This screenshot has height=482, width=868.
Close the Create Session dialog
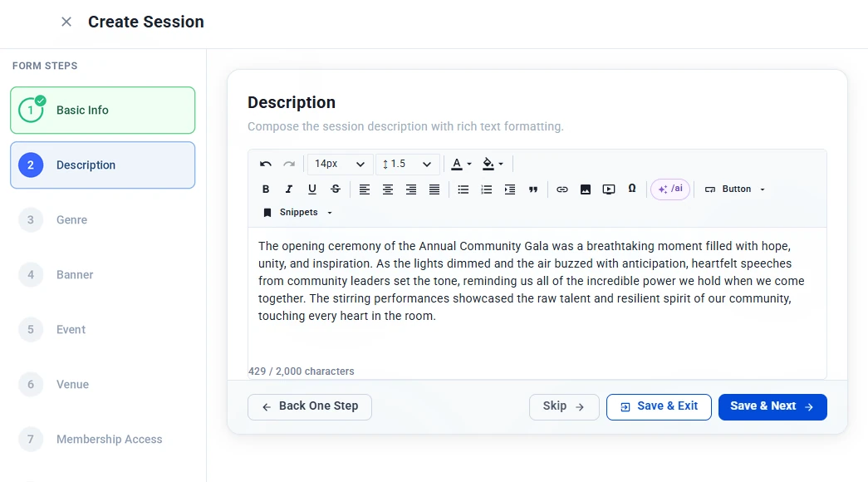point(66,22)
